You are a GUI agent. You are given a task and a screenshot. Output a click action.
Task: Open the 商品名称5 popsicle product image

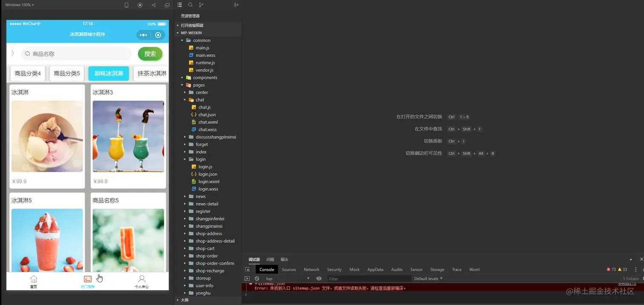click(128, 240)
